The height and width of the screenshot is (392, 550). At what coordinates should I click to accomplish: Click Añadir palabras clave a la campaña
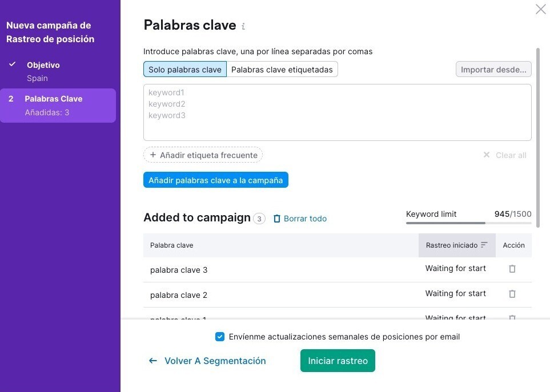tap(216, 180)
